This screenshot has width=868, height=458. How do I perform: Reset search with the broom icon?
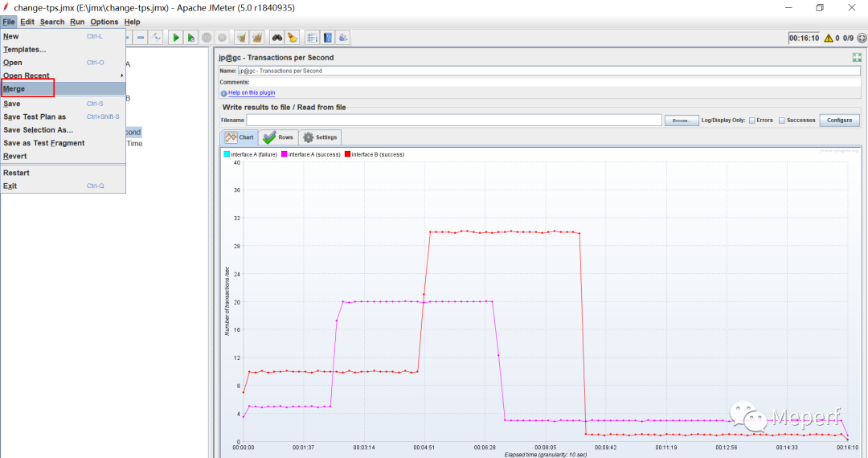293,38
